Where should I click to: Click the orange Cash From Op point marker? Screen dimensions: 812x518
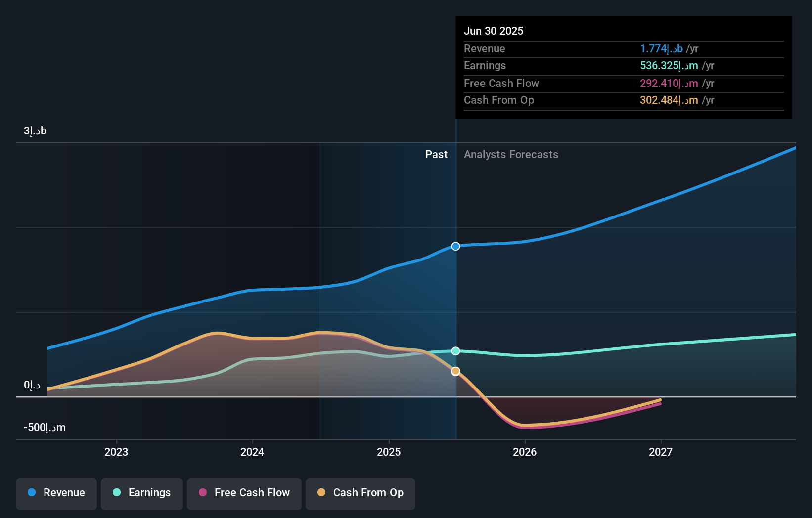point(455,371)
